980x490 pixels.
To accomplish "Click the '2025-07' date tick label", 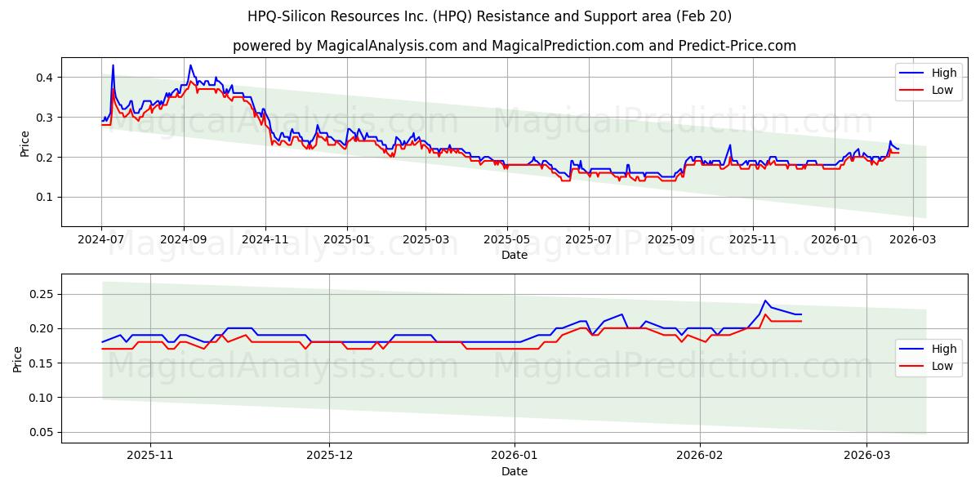I will point(590,239).
